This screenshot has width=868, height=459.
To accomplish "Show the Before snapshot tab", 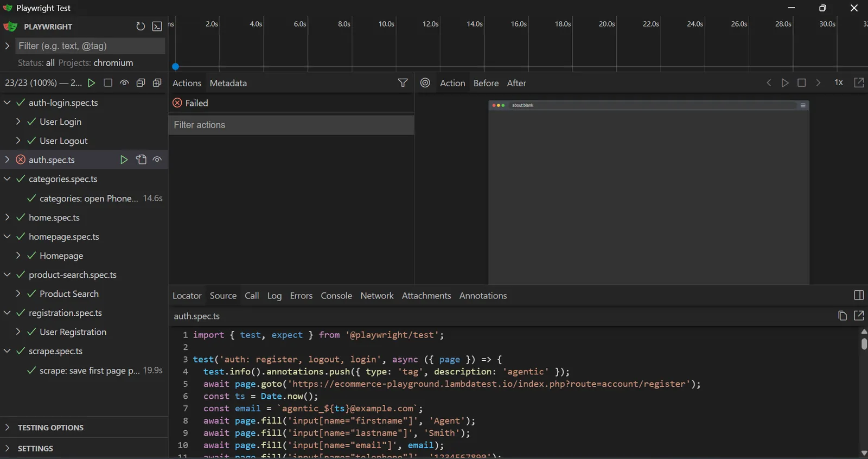I will 486,83.
